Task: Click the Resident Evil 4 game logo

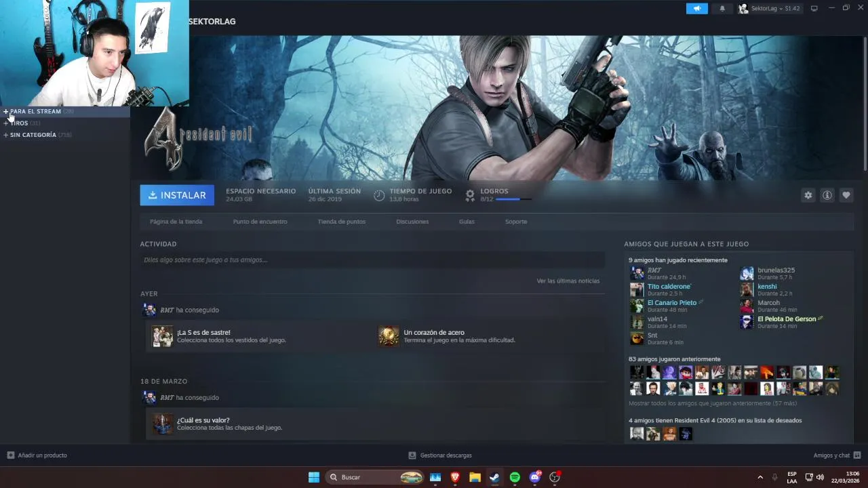Action: pyautogui.click(x=197, y=138)
